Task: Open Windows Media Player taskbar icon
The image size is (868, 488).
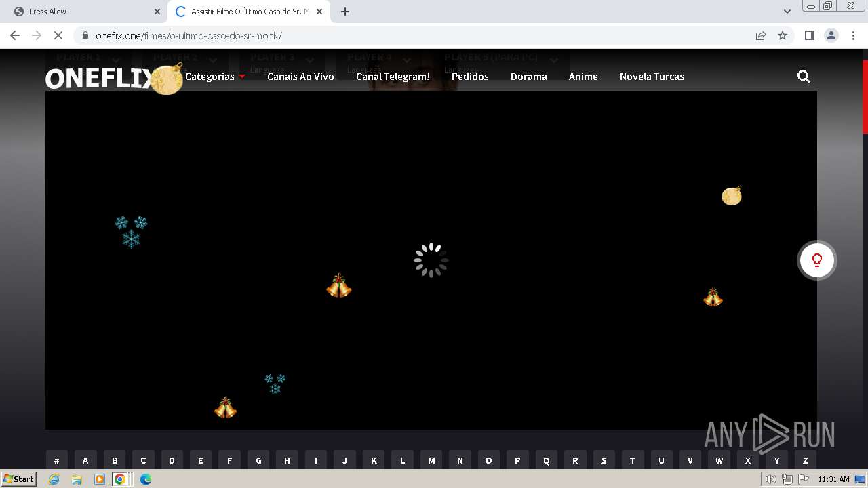Action: click(x=100, y=479)
